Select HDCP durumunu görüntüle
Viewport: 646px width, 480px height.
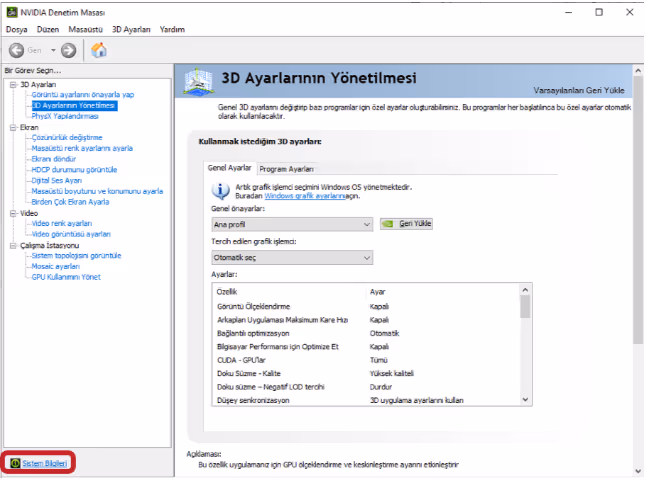point(75,170)
